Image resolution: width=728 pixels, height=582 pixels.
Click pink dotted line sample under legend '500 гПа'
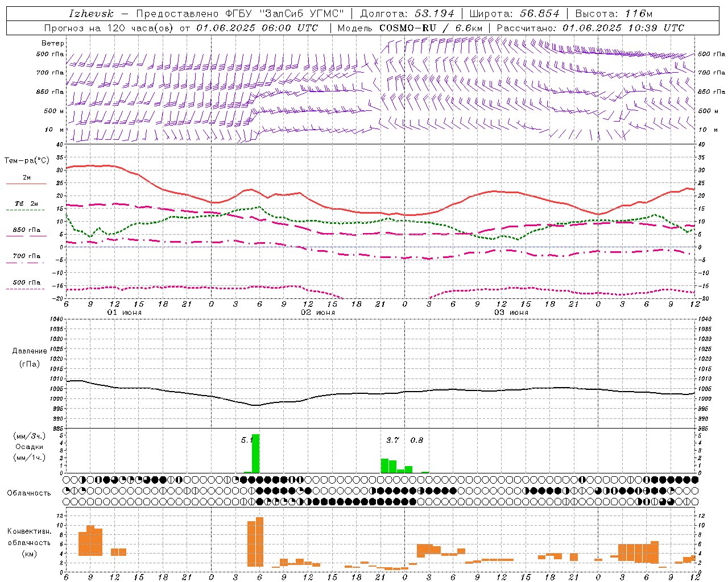pyautogui.click(x=25, y=289)
